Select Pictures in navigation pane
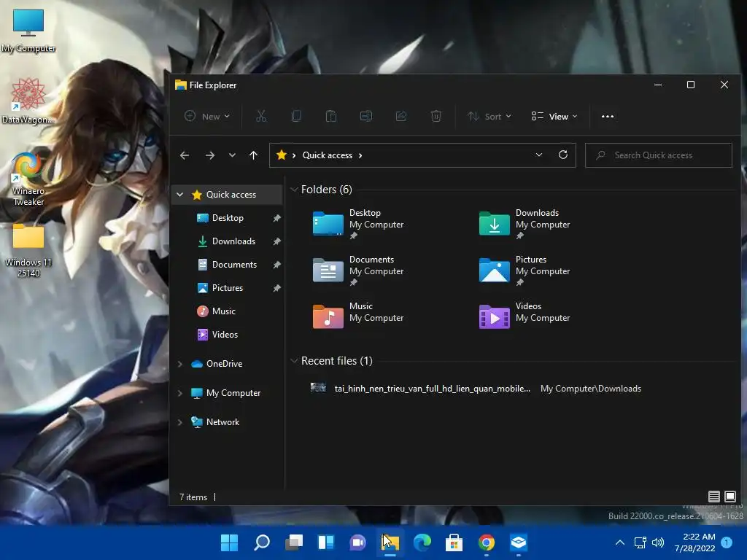Screen dimensions: 747x560 [228, 288]
